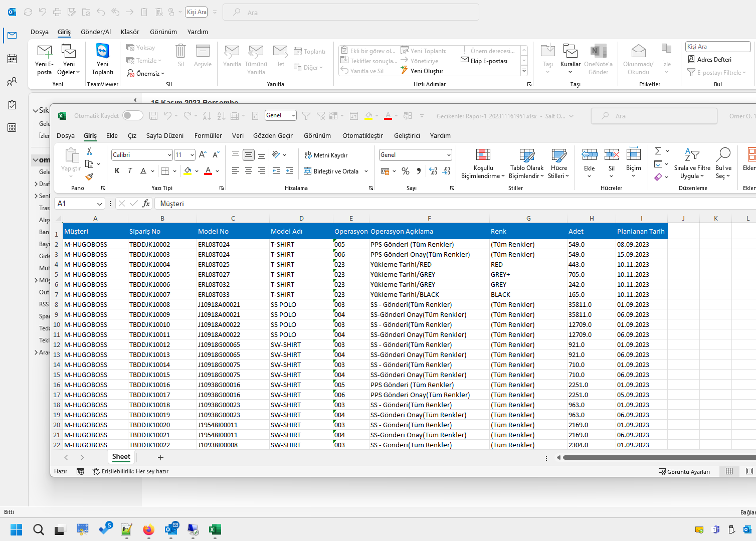Toggle left text alignment in Excel
756x541 pixels.
[x=235, y=171]
